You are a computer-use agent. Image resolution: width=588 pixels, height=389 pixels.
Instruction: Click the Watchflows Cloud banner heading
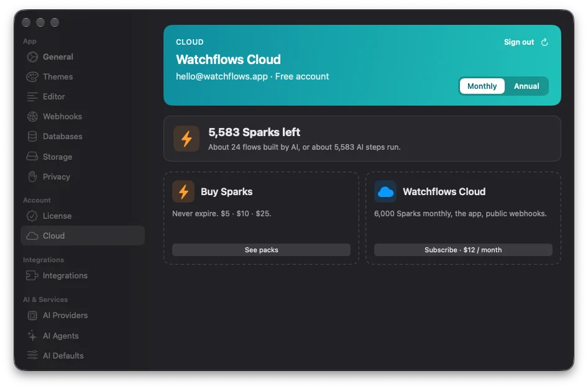pyautogui.click(x=228, y=60)
